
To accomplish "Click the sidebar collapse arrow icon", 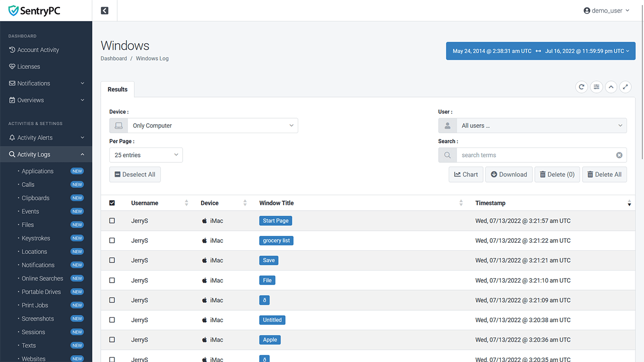I will (x=105, y=11).
